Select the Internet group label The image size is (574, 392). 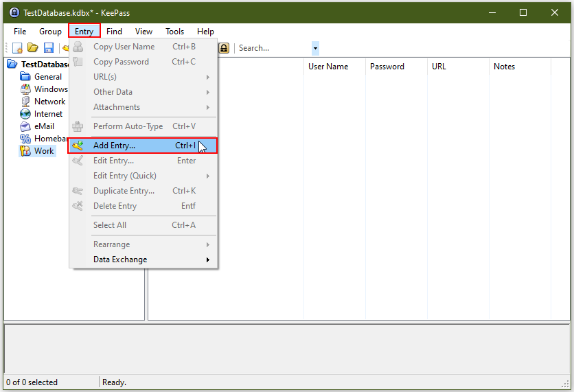(48, 114)
